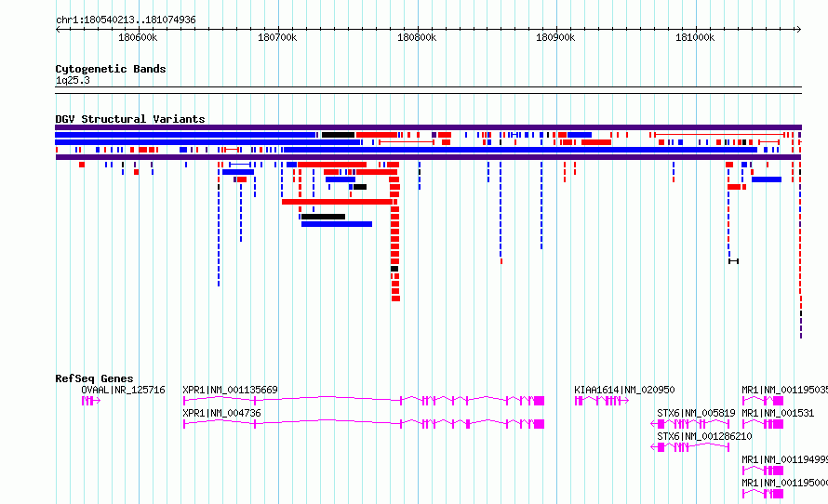Click the 180700k ruler label

[277, 37]
